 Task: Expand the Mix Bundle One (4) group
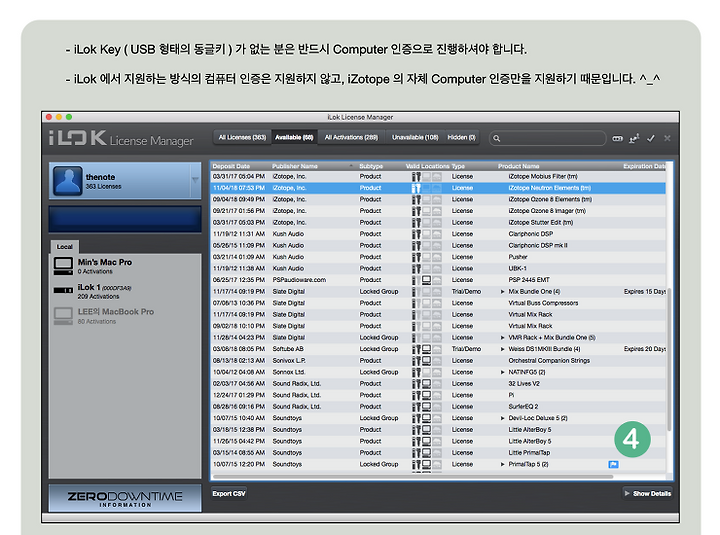coord(502,292)
